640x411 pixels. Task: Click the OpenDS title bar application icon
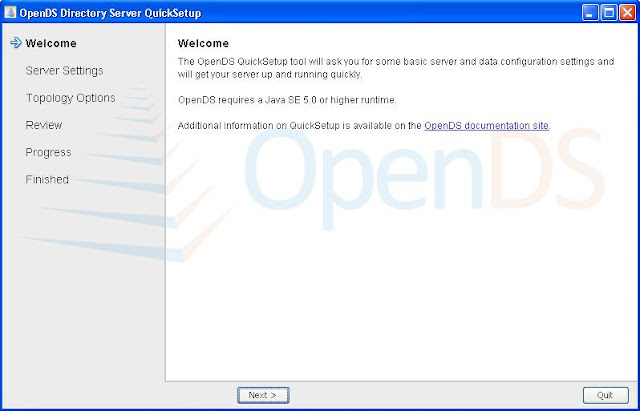click(10, 13)
